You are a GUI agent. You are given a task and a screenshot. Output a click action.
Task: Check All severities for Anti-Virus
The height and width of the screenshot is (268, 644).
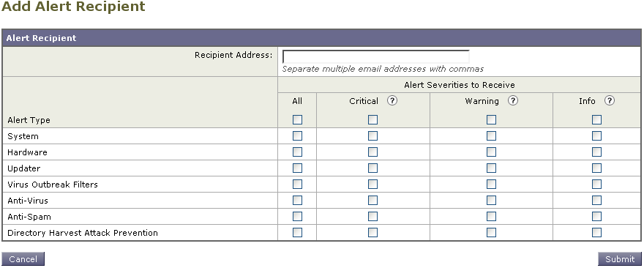point(297,200)
